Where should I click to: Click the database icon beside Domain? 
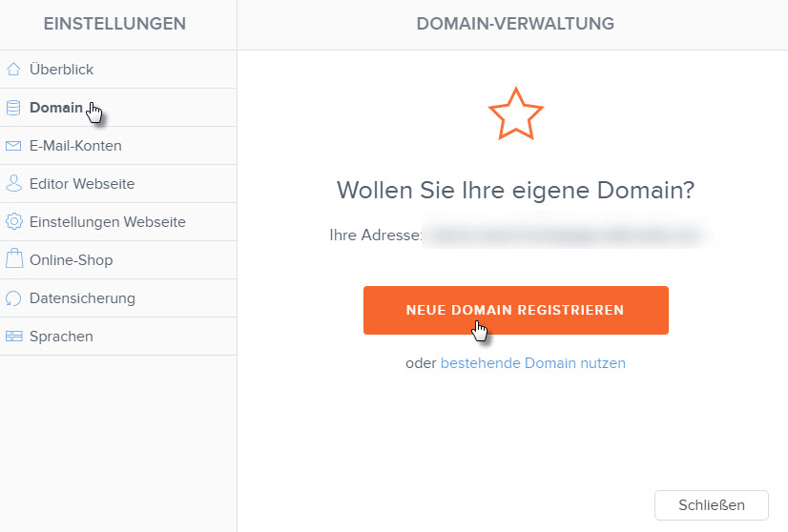(13, 107)
